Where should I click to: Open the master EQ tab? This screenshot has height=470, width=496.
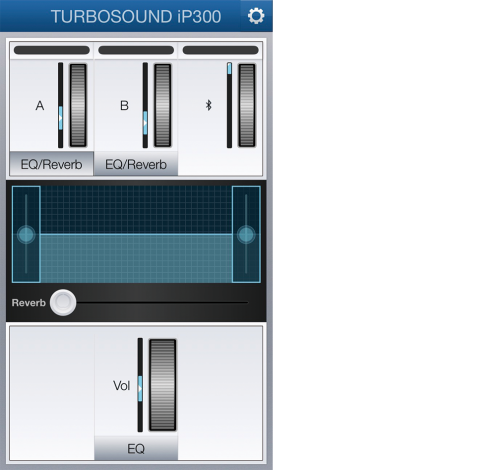click(136, 448)
